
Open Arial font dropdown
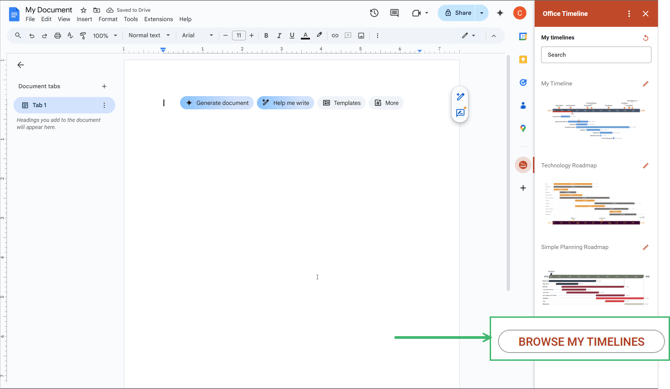(x=197, y=35)
